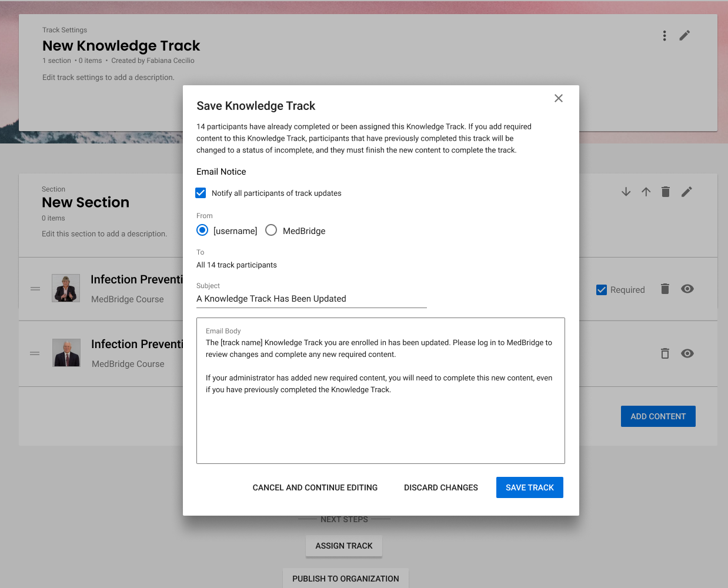This screenshot has width=728, height=588.
Task: Click 'Edit track settings to add a description.'
Action: coord(108,78)
